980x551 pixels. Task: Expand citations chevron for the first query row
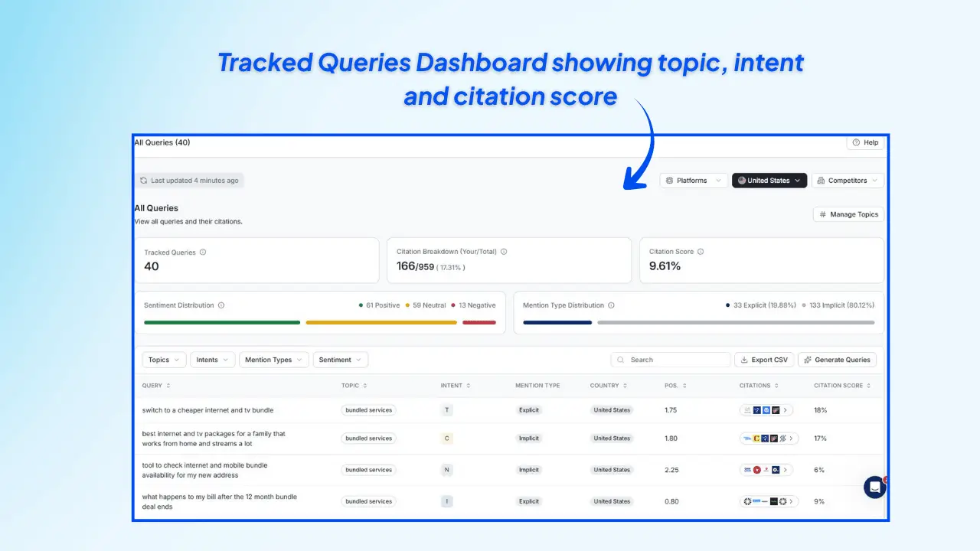tap(786, 409)
